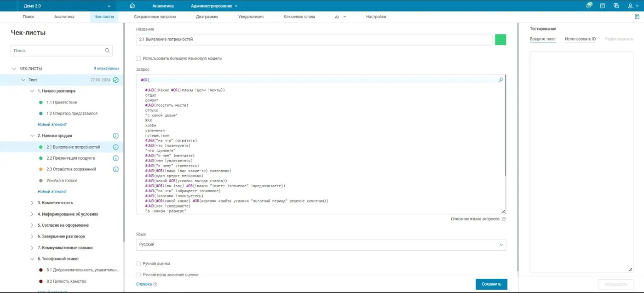Click the magic wand icon in query editor
Image resolution: width=644 pixels, height=293 pixels.
pyautogui.click(x=500, y=80)
